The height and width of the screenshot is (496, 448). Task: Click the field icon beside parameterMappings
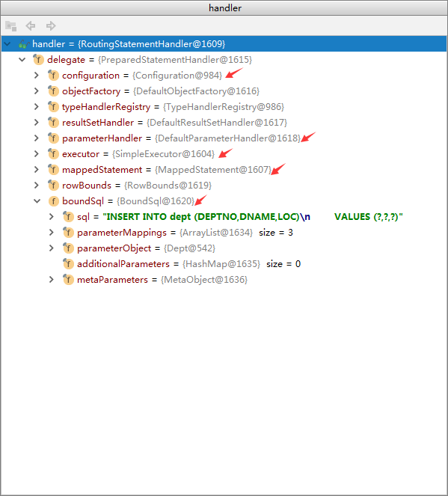click(68, 233)
